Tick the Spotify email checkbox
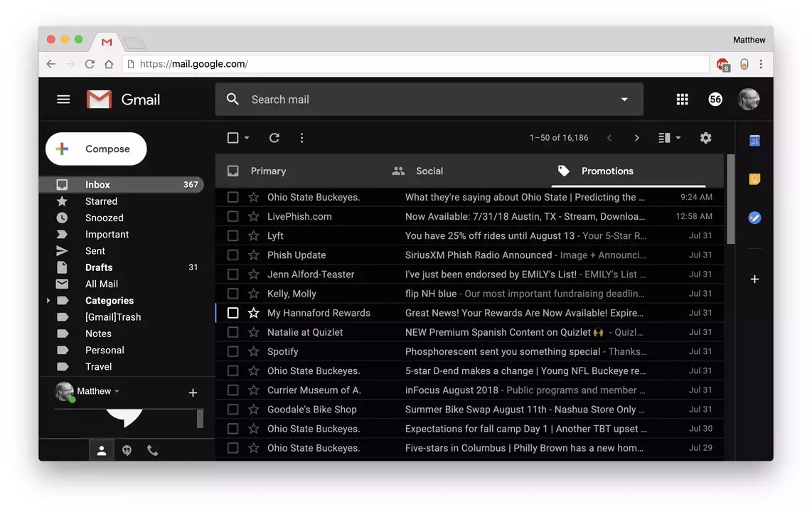Screen dimensions: 812x512 233,351
